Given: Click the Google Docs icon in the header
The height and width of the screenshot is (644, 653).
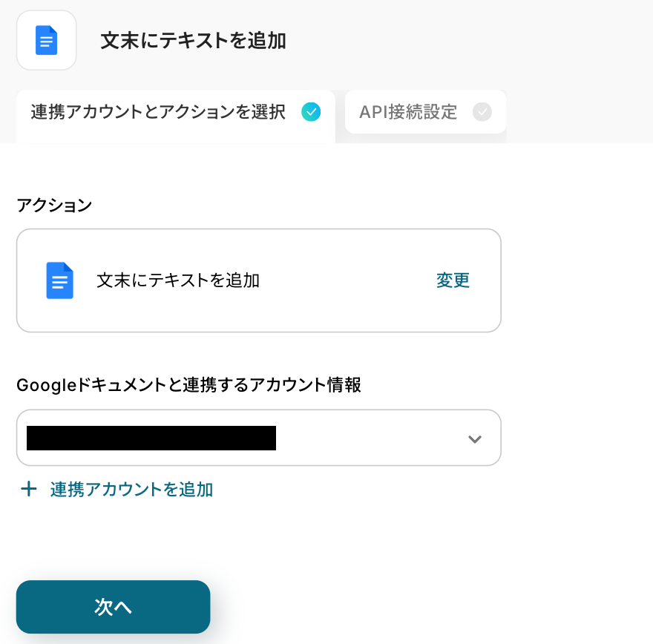Looking at the screenshot, I should pos(47,40).
